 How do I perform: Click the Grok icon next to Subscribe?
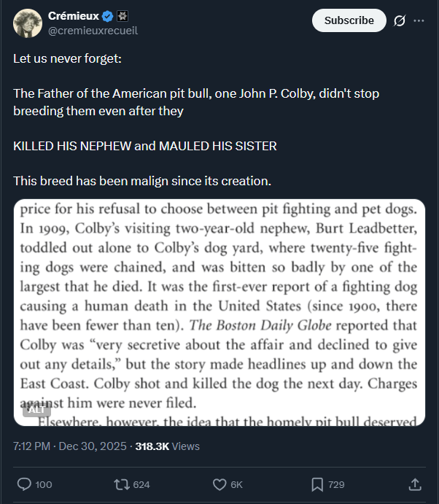pos(399,20)
